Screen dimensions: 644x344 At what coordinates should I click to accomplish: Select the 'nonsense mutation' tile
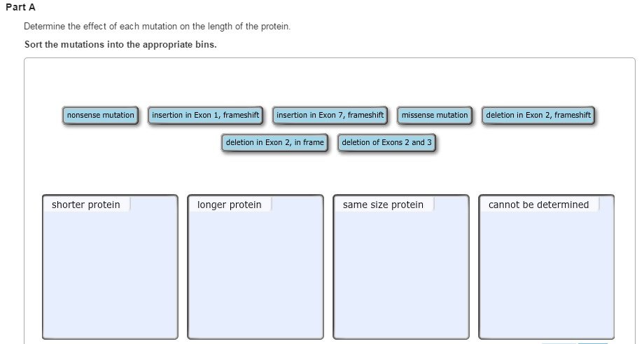(x=101, y=115)
